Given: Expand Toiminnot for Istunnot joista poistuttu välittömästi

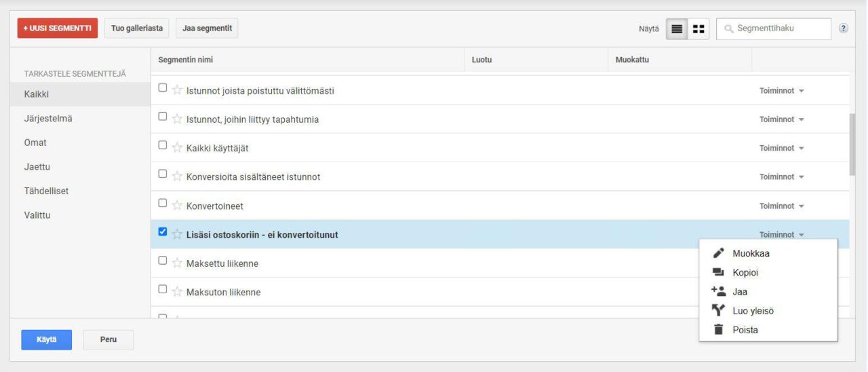Looking at the screenshot, I should (x=781, y=91).
